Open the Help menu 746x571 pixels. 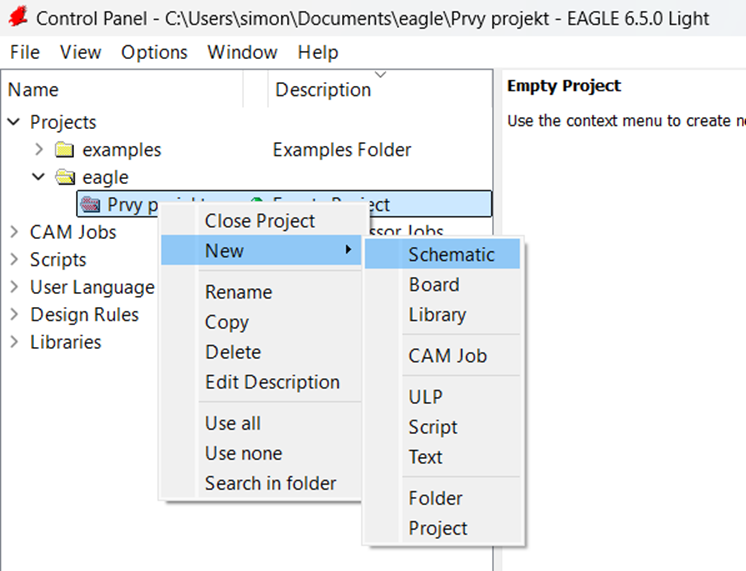(x=318, y=52)
